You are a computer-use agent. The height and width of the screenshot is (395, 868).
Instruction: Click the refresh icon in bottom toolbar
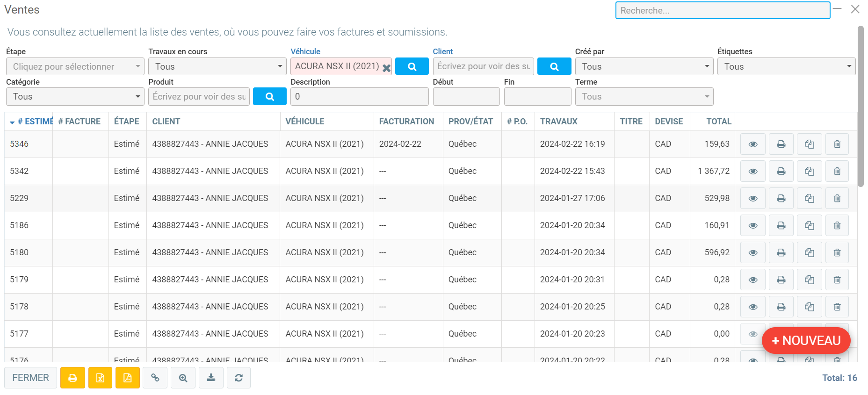pyautogui.click(x=239, y=378)
